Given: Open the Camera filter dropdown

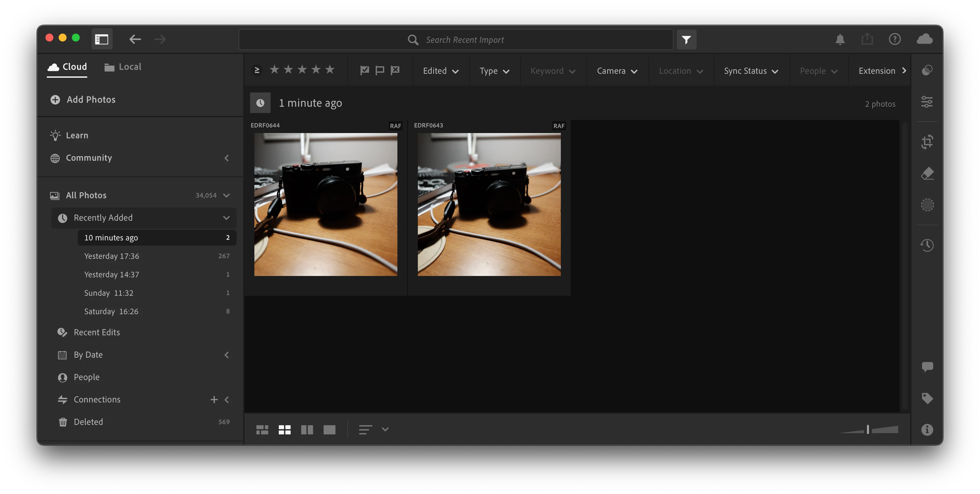Looking at the screenshot, I should (617, 71).
